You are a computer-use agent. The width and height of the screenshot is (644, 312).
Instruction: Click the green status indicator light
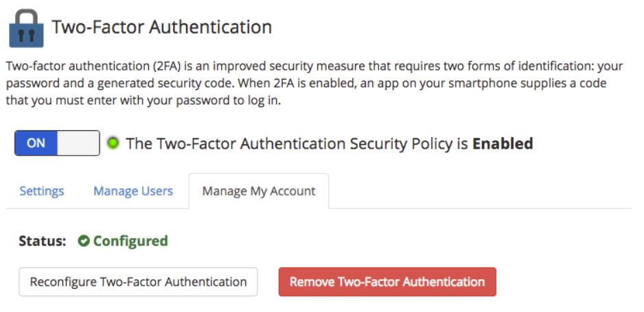click(113, 143)
